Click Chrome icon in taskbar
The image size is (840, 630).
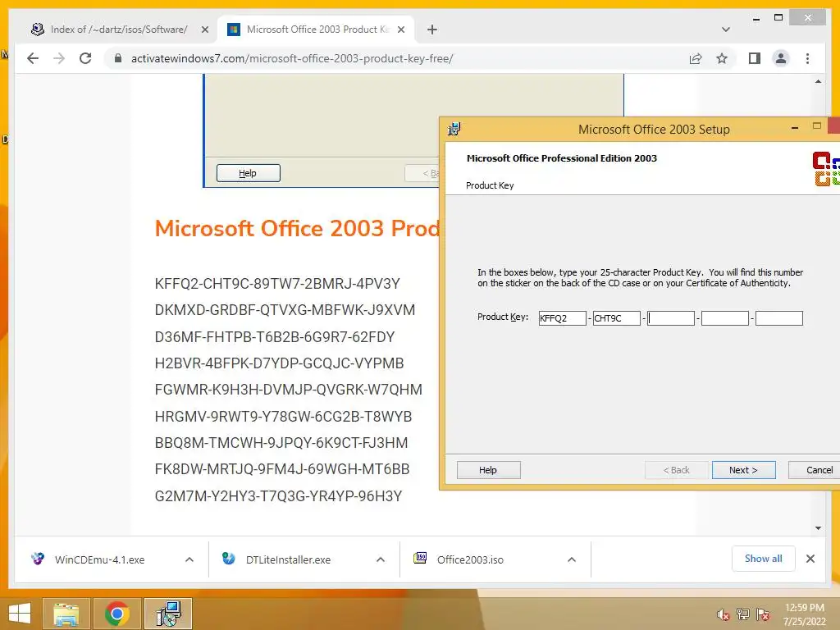[x=116, y=614]
